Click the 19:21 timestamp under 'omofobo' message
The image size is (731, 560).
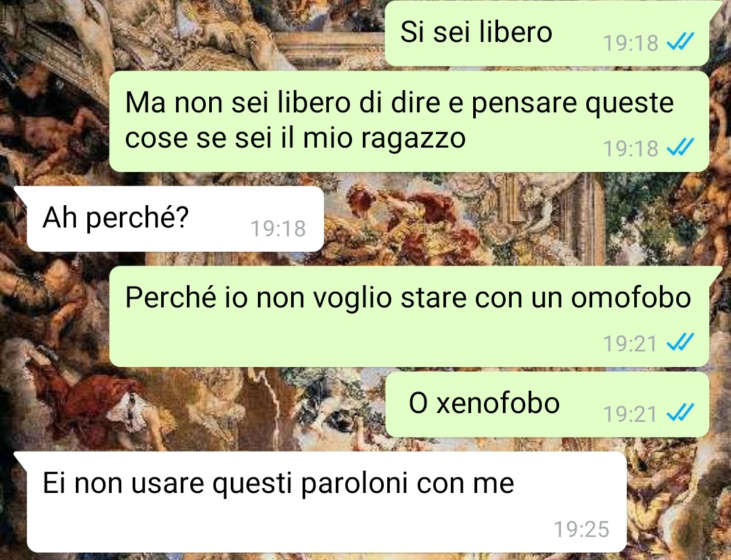(630, 343)
